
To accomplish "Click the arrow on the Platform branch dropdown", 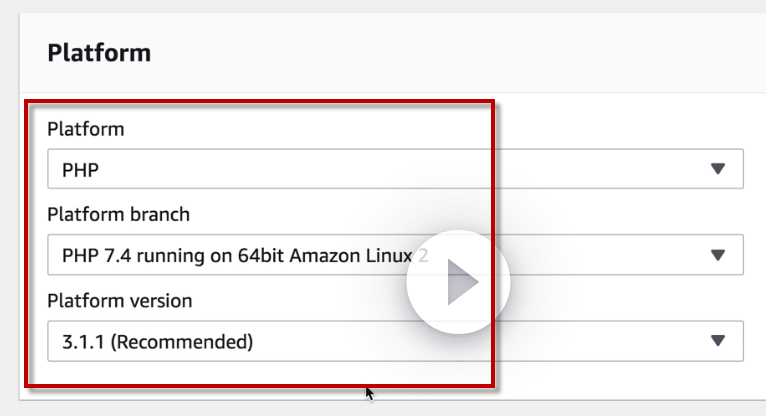I will click(717, 255).
